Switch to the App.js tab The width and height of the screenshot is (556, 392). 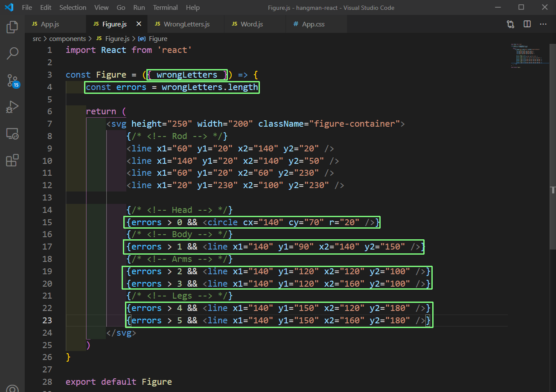pyautogui.click(x=55, y=24)
